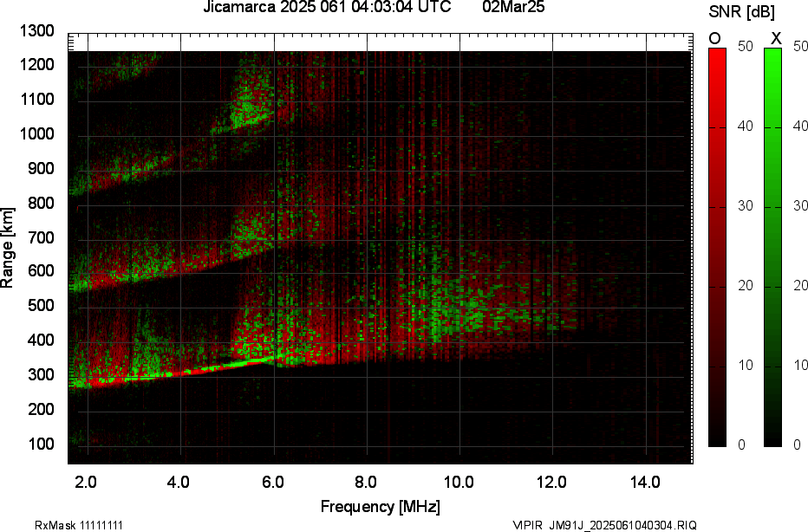Click the red O-mode SNR color bar

coord(717,247)
